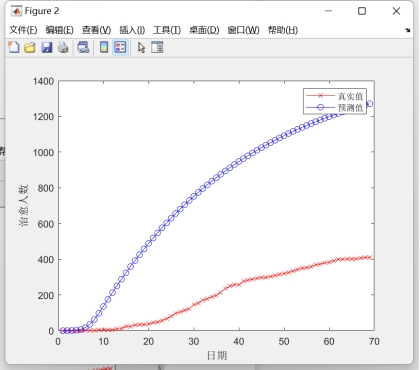The image size is (420, 370).
Task: Insert a colorbar using the toolbar icon
Action: click(x=104, y=47)
